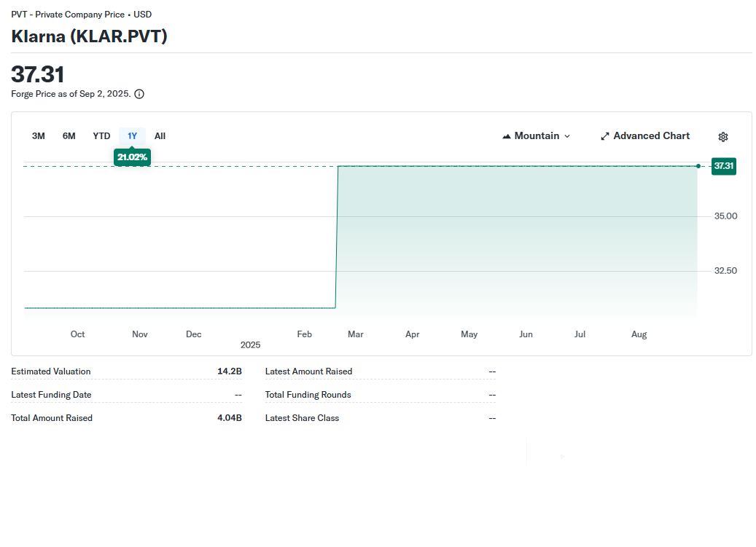Click the Oct label on chart axis
The image size is (756, 547).
[x=77, y=334]
